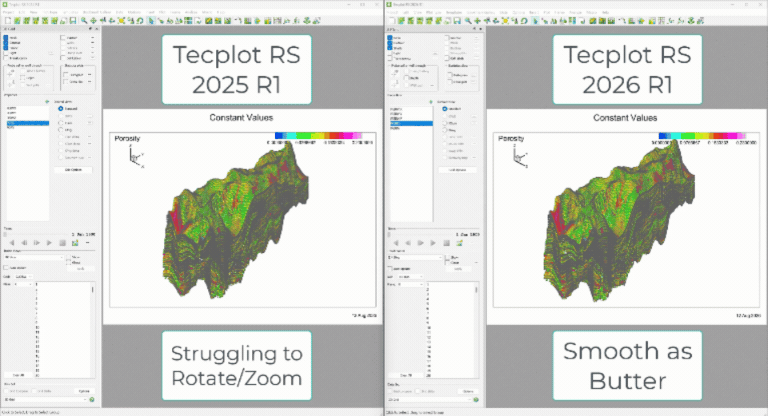Select highlighted pointer tool in 2025 R1 toolbar
The width and height of the screenshot is (768, 416).
click(x=151, y=21)
